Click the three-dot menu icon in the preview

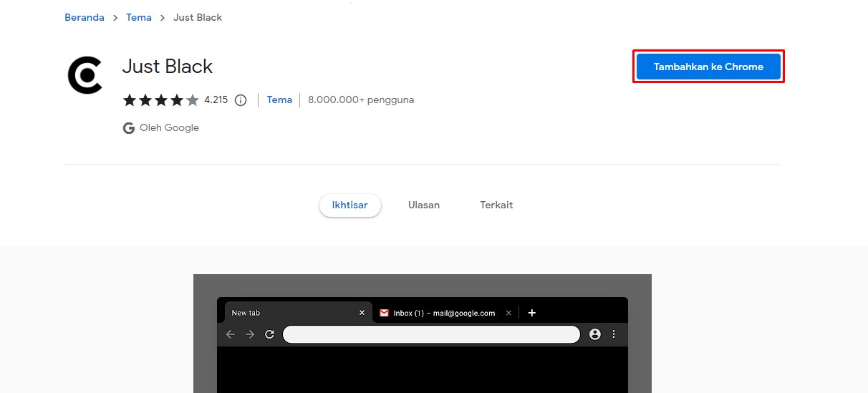click(x=614, y=334)
